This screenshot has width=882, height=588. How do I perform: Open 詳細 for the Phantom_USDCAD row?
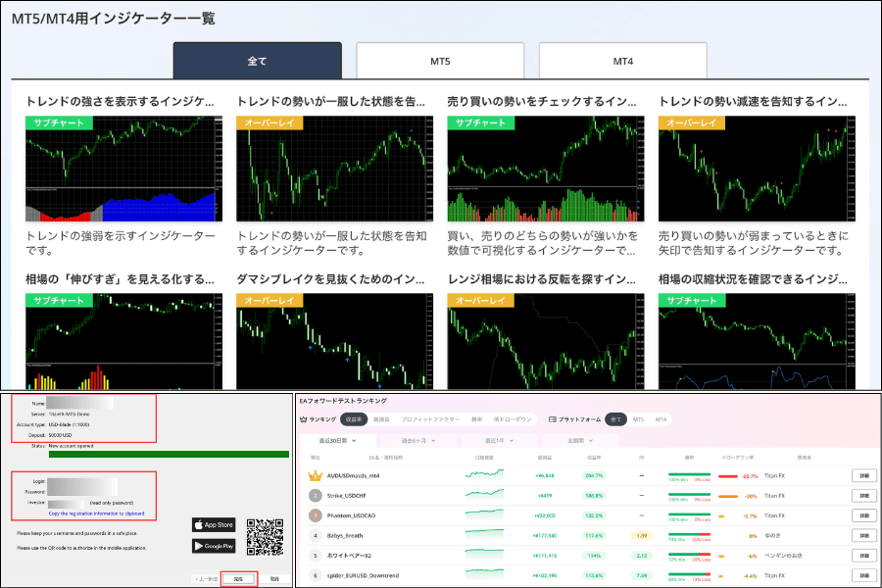[x=864, y=515]
